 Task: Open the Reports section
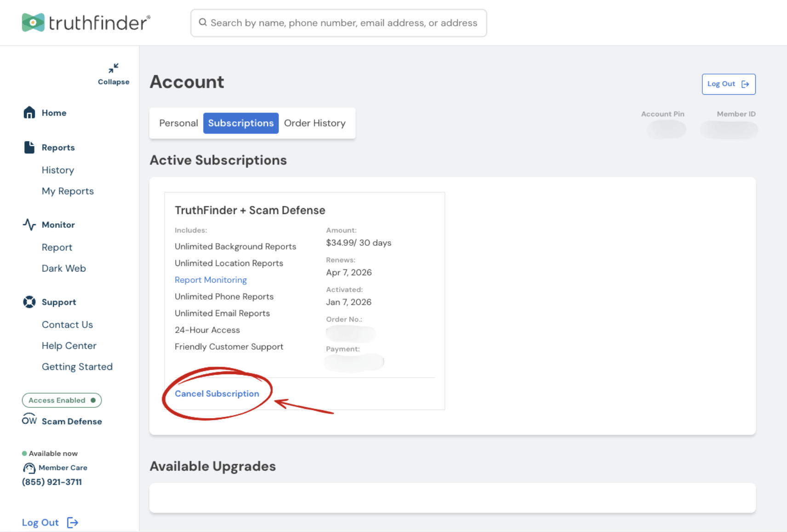click(x=58, y=147)
